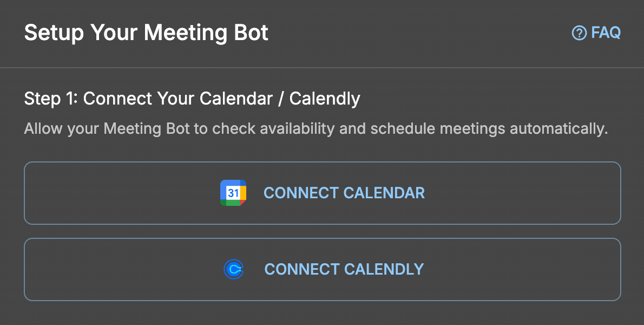Click the number 31 on calendar icon

[233, 193]
